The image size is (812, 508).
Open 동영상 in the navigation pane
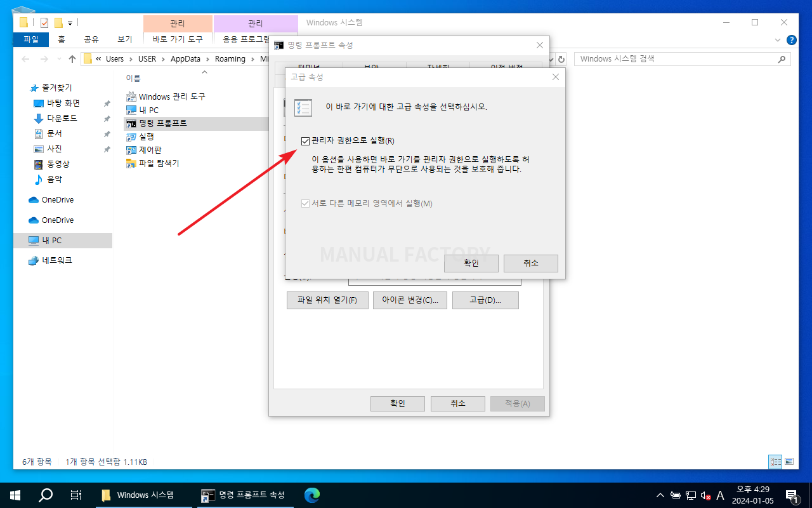pyautogui.click(x=58, y=164)
